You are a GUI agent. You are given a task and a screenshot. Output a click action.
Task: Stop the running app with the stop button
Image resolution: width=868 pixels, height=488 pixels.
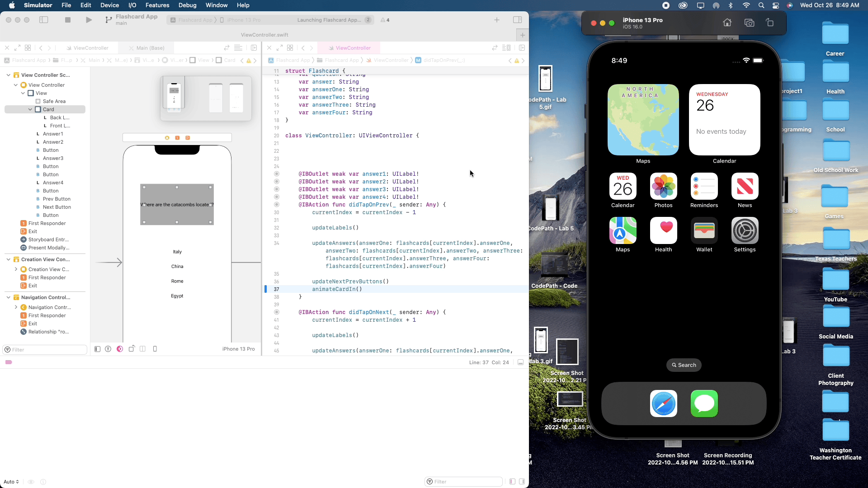point(68,20)
